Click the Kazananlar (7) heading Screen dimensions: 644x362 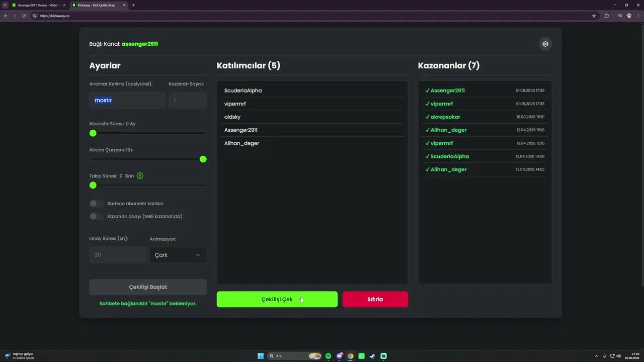[x=449, y=65]
